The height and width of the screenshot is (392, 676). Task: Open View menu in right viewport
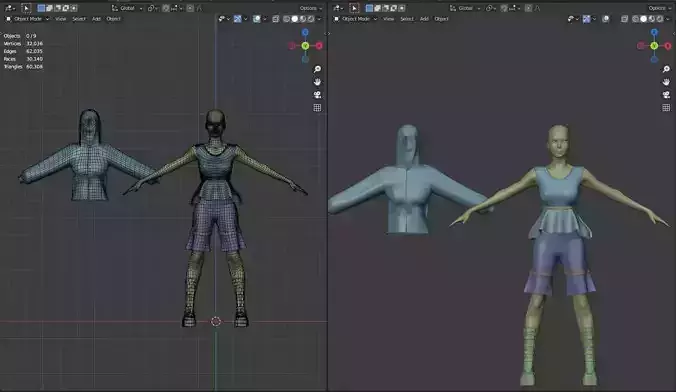click(x=388, y=19)
